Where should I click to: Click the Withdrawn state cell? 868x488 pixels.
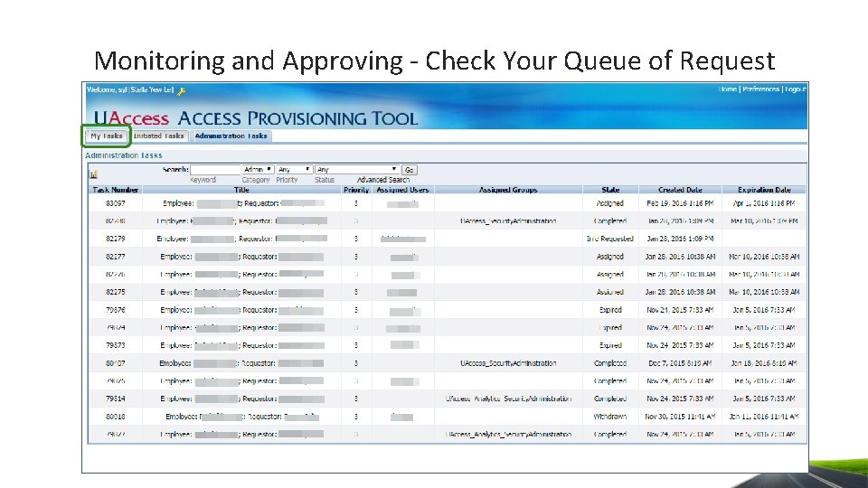(610, 417)
